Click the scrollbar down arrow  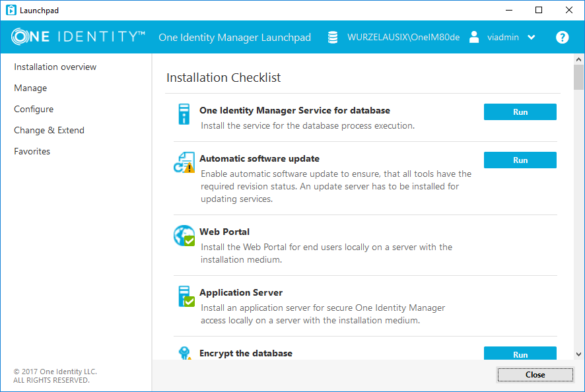(x=578, y=354)
